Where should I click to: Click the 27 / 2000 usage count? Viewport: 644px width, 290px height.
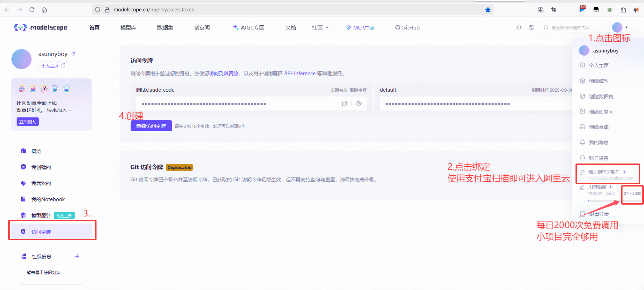[632, 193]
